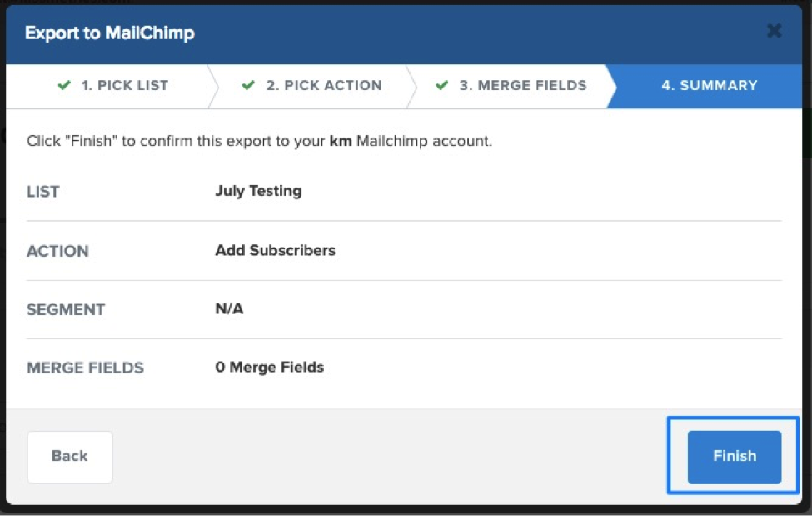Return to the 2. Pick Action step
Image resolution: width=812 pixels, height=516 pixels.
click(324, 85)
